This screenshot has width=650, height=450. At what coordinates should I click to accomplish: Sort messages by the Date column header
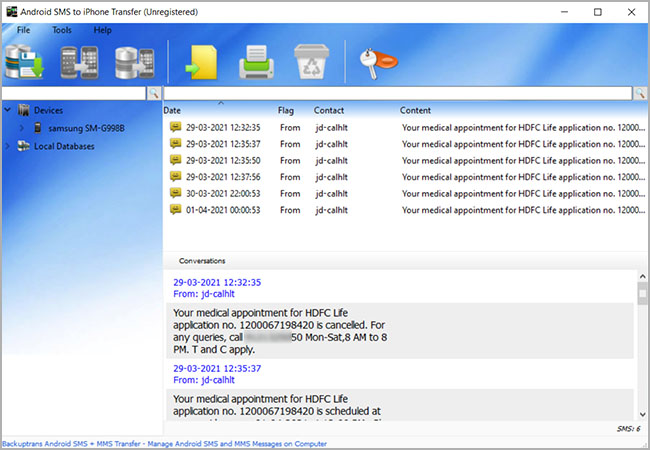(x=172, y=110)
